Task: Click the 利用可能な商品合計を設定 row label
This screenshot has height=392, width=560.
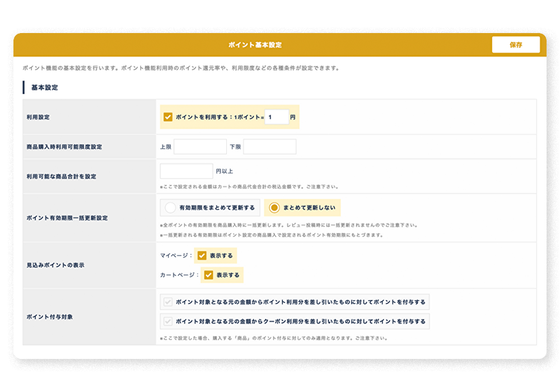Action: click(62, 176)
